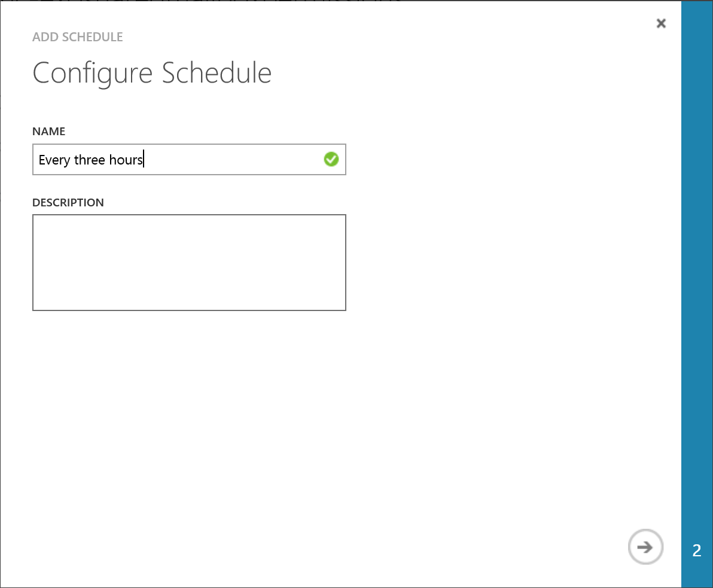Click inside the Description text area
This screenshot has width=713, height=588.
click(x=189, y=262)
